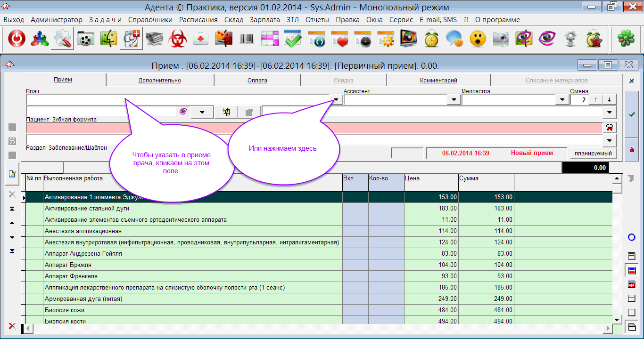Click the tooth formula icon button

click(609, 128)
